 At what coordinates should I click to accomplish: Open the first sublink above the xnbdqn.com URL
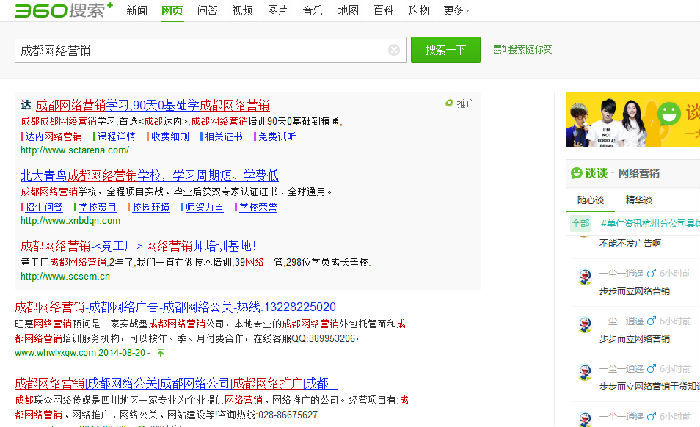44,207
